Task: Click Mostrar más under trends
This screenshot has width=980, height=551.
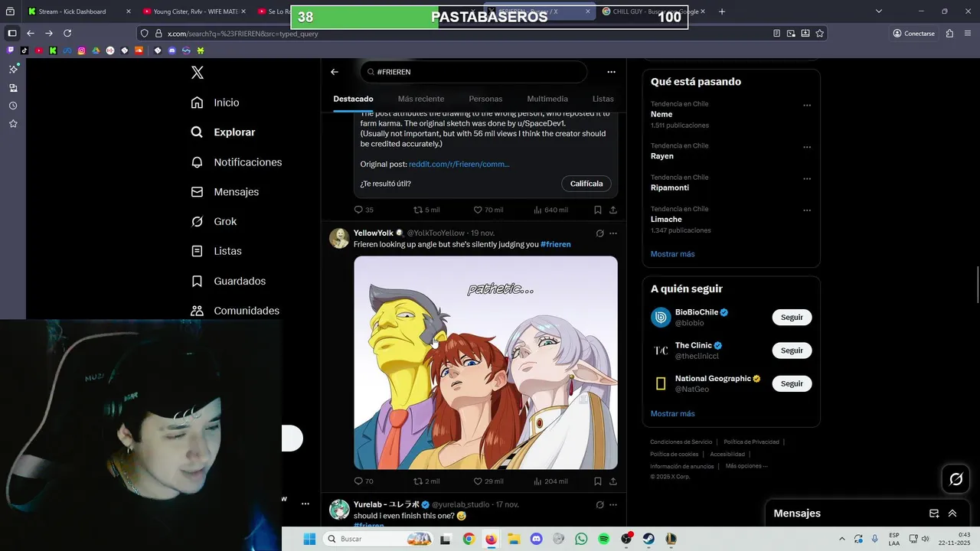Action: (x=673, y=254)
